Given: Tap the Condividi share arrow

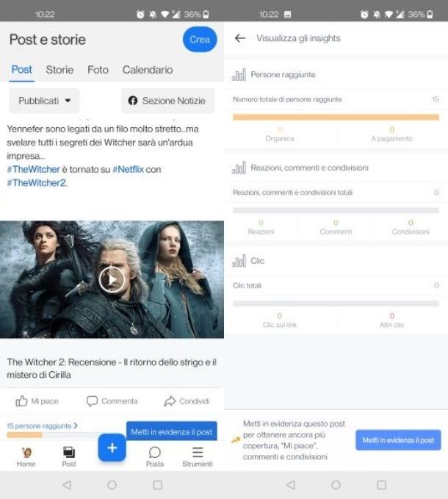Looking at the screenshot, I should [170, 401].
